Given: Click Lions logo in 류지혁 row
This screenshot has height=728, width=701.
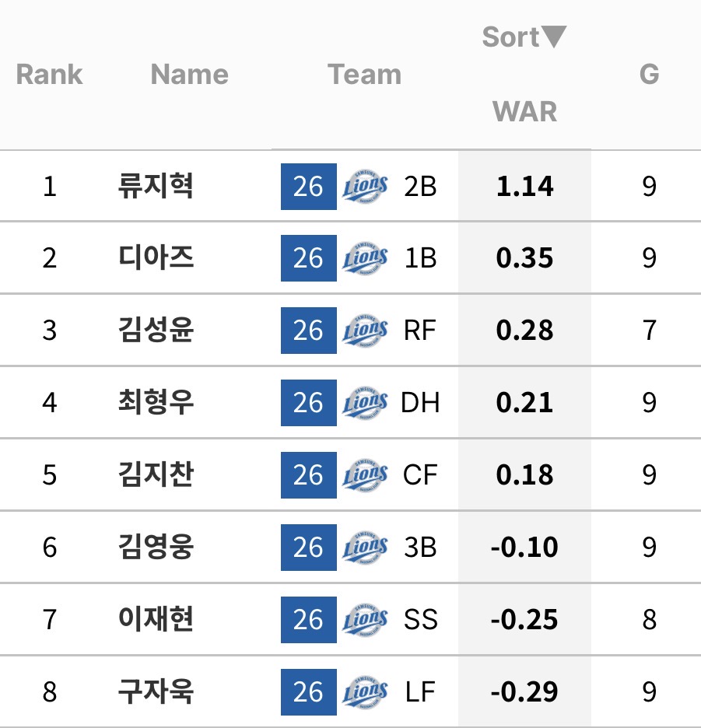Looking at the screenshot, I should pyautogui.click(x=365, y=187).
